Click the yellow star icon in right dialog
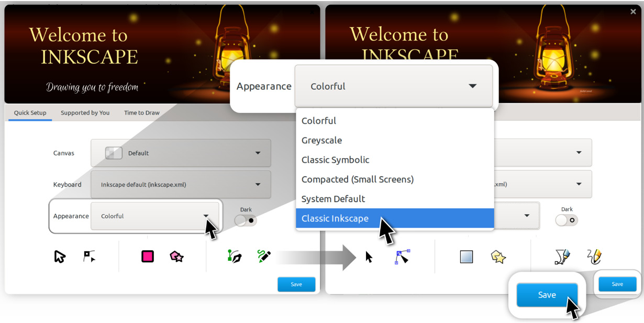Screen dimensions: 644x323 [498, 257]
